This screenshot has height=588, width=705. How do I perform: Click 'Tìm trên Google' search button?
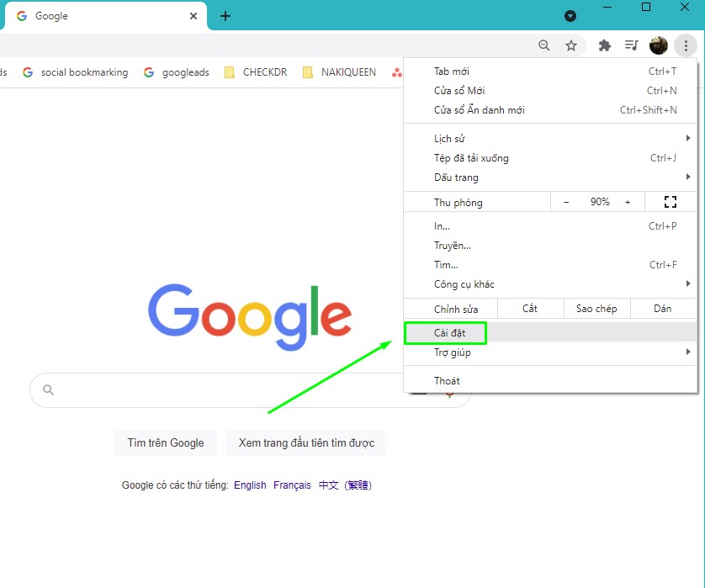166,442
